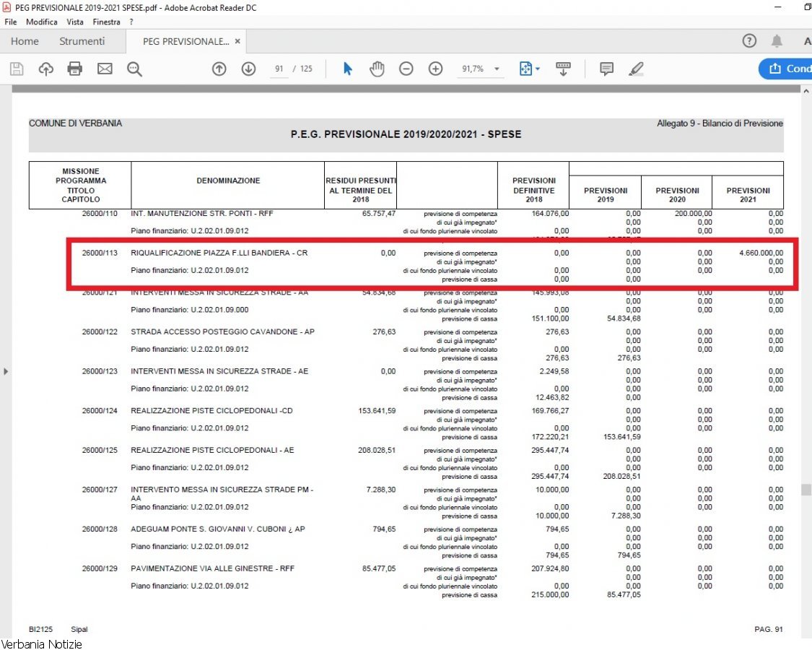Click the page number input field
This screenshot has height=650, width=812.
point(278,69)
